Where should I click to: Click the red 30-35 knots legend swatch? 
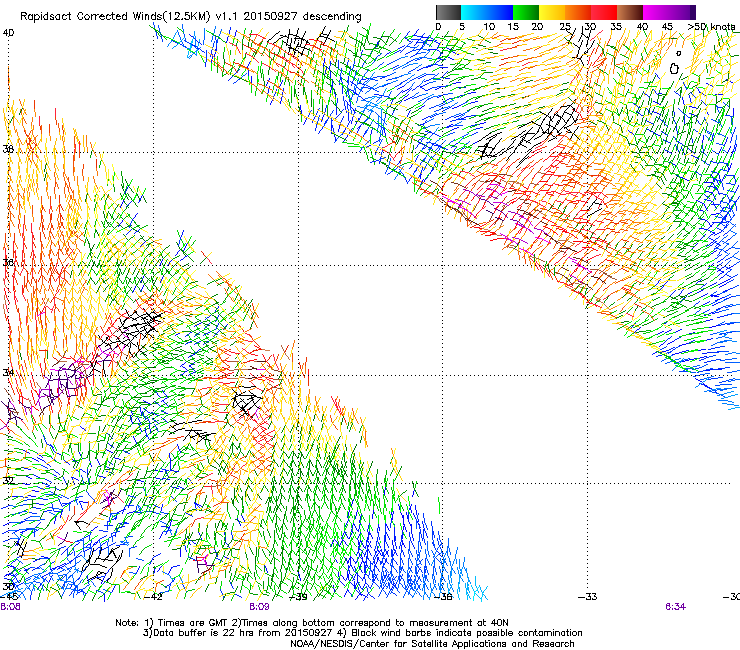point(604,12)
